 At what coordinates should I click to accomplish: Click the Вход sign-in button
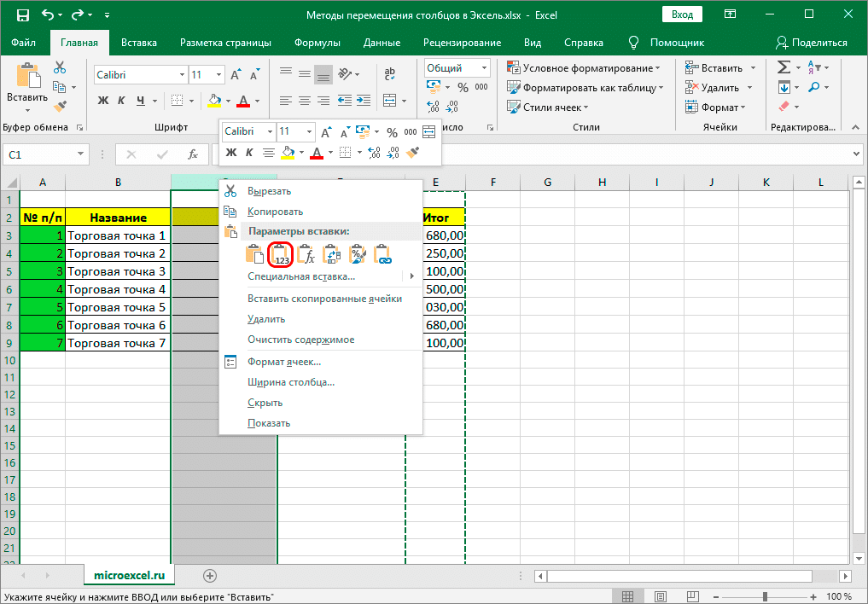coord(682,15)
